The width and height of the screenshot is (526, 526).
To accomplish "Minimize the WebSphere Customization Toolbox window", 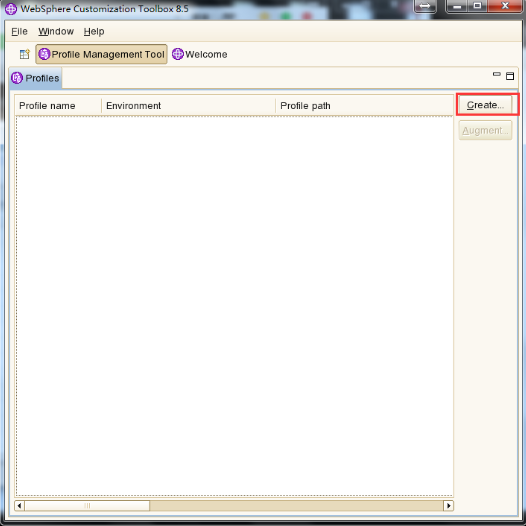I will [456, 6].
